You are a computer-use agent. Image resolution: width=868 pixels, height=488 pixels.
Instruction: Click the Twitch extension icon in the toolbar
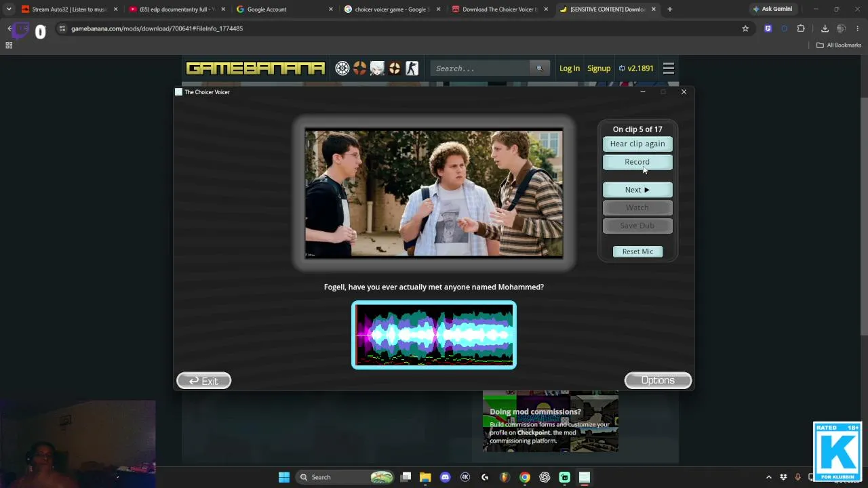[768, 28]
